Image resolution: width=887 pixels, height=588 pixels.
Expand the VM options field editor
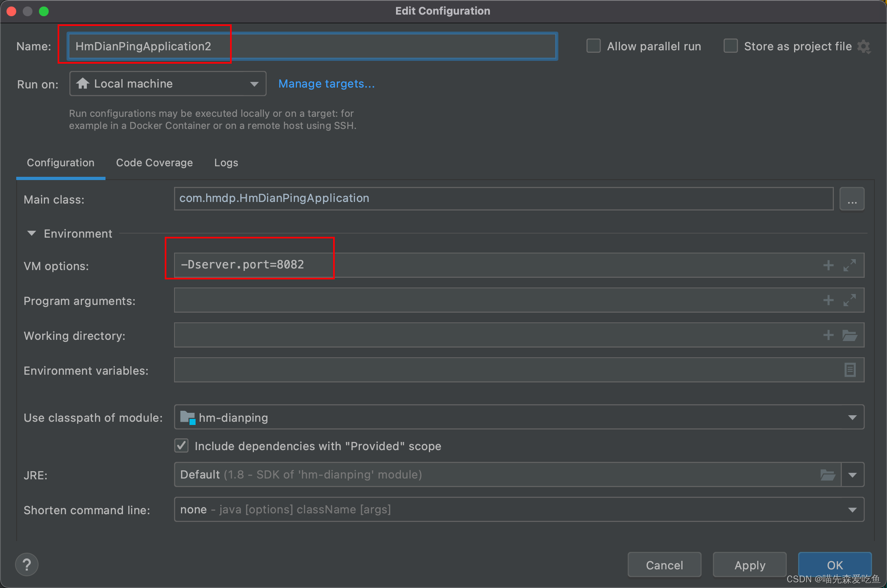pyautogui.click(x=850, y=265)
